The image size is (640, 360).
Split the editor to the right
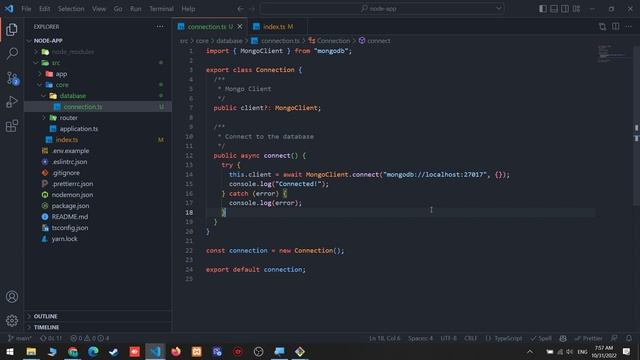tap(616, 27)
